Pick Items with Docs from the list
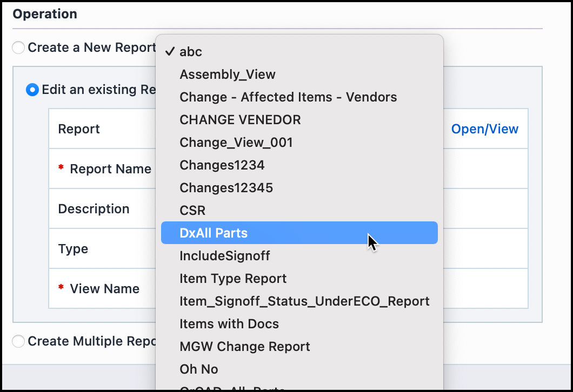The image size is (573, 392). 229,323
